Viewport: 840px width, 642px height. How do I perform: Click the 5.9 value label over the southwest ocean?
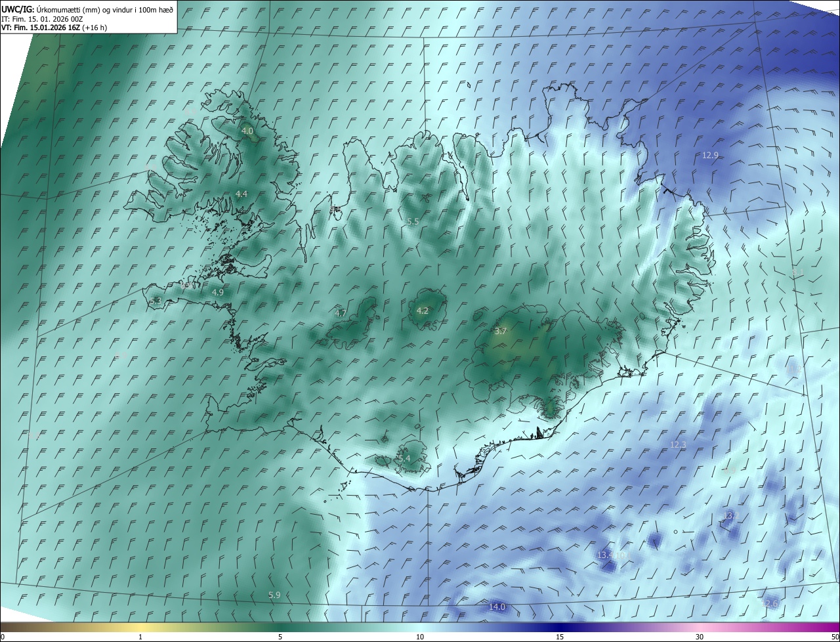(274, 595)
